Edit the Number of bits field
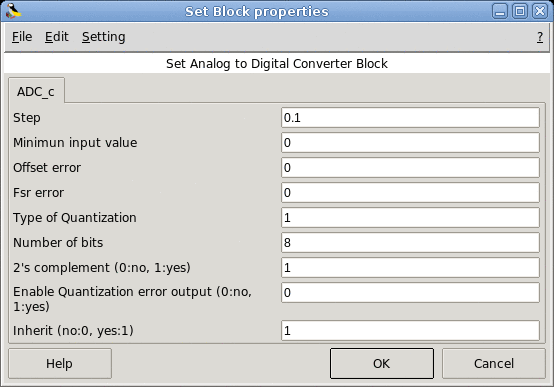The height and width of the screenshot is (387, 554). pos(410,242)
